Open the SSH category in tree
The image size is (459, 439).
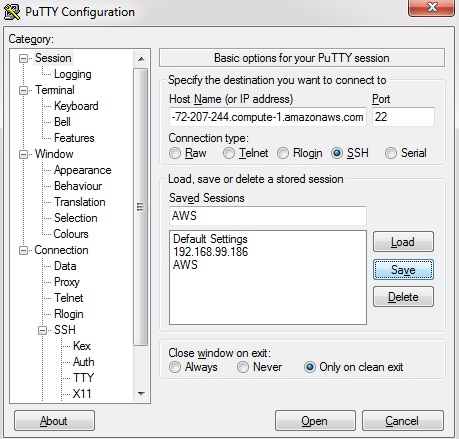click(65, 330)
